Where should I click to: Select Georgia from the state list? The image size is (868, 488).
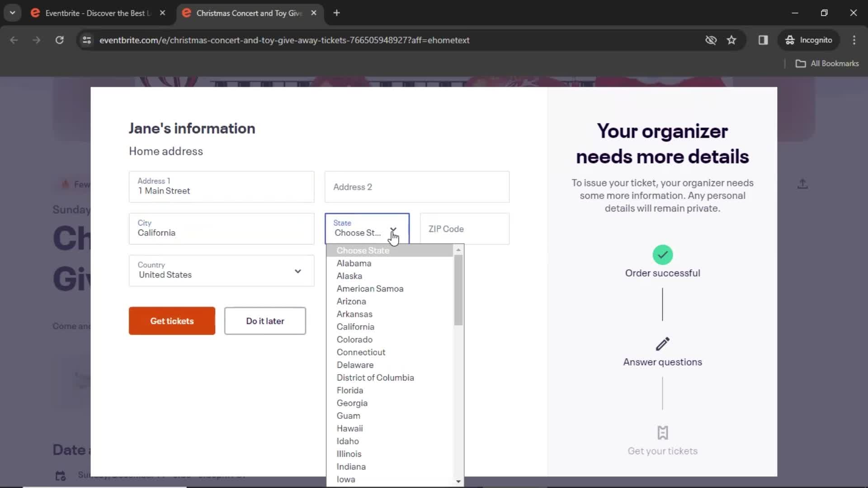pos(352,403)
